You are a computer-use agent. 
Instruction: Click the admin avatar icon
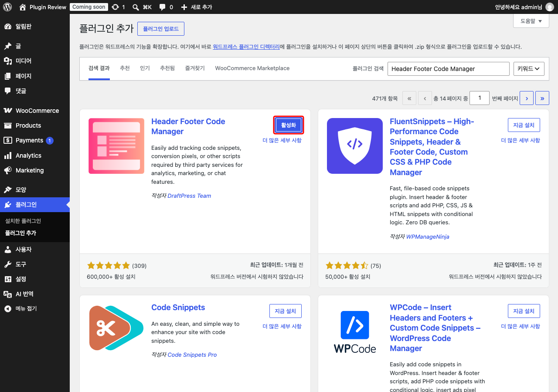coord(549,7)
